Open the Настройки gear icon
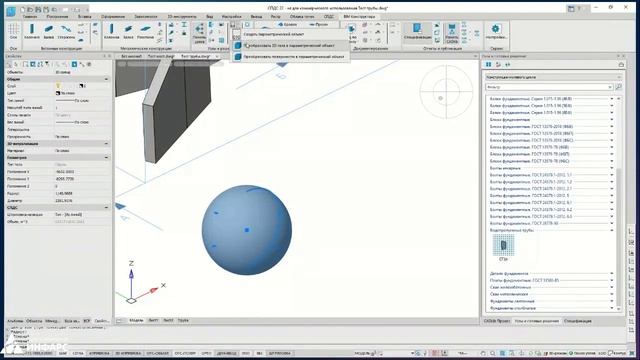 click(496, 32)
